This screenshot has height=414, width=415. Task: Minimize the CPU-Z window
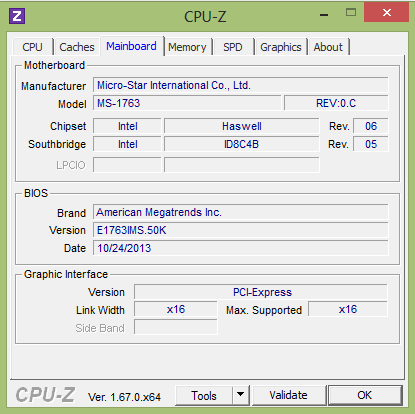324,14
